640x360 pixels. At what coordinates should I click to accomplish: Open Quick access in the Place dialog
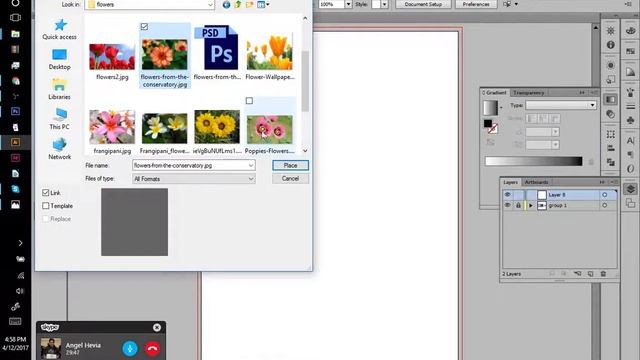point(60,29)
